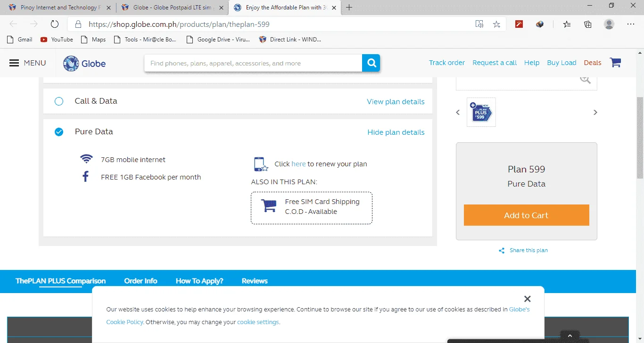Image resolution: width=644 pixels, height=343 pixels.
Task: Focus the Find phones, plans search field
Action: [x=253, y=63]
